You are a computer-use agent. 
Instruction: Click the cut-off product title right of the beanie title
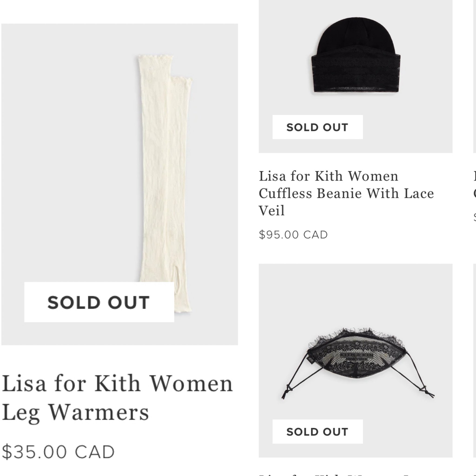coord(474,185)
